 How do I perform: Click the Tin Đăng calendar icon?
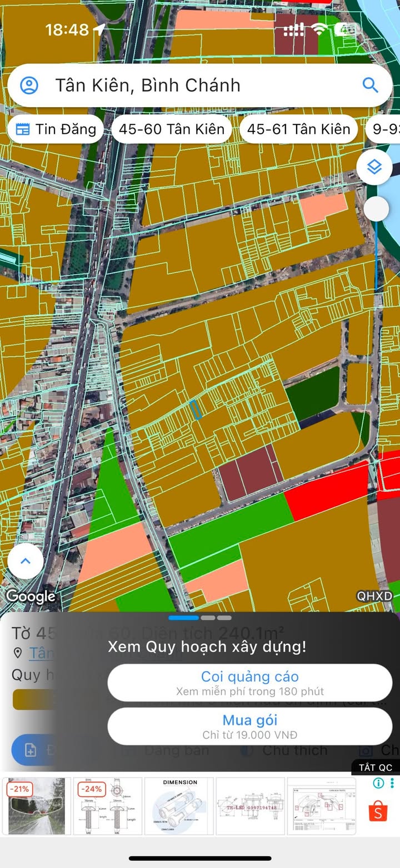point(22,129)
